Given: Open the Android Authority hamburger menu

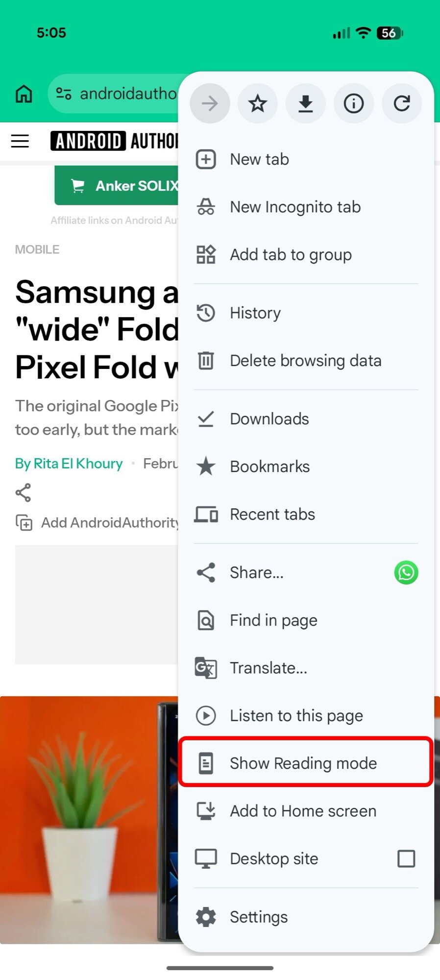Looking at the screenshot, I should 20,141.
